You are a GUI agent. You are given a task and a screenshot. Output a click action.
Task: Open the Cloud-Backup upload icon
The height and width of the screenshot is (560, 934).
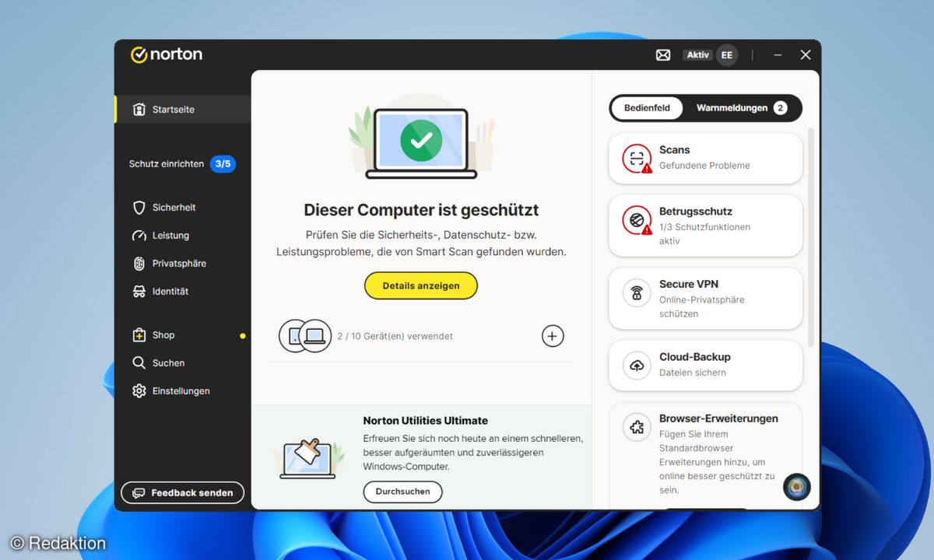pos(636,366)
